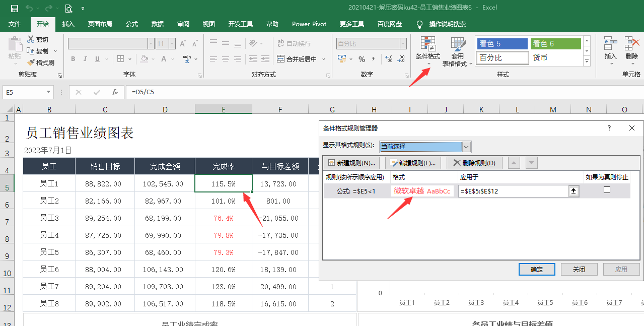644x326 pixels.
Task: Select the 着色 6 green cell style
Action: (x=556, y=44)
